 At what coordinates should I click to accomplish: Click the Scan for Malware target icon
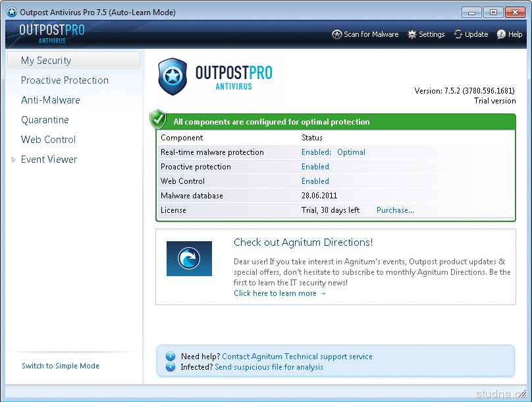[x=336, y=34]
